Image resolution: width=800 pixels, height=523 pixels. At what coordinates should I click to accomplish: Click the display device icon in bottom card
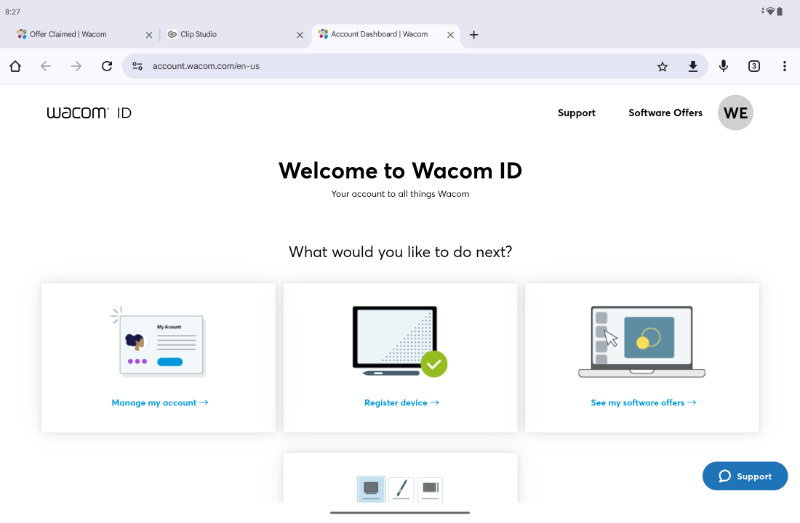tap(371, 489)
